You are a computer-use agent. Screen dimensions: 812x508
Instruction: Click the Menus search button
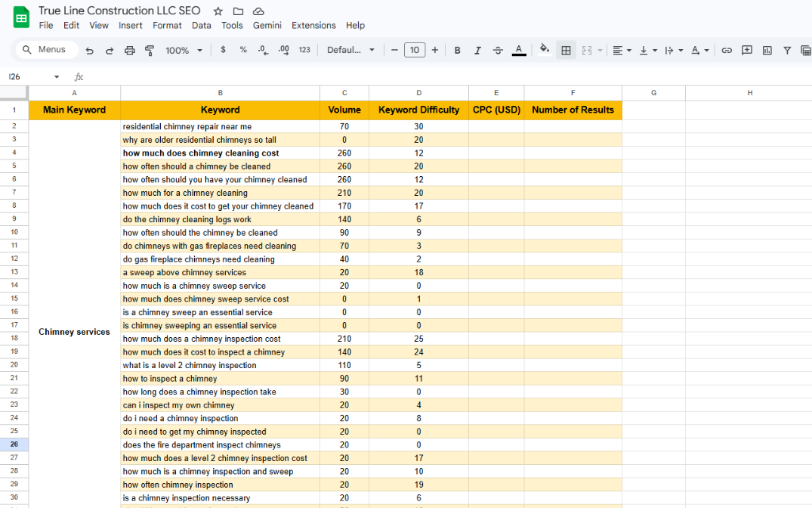coord(45,50)
